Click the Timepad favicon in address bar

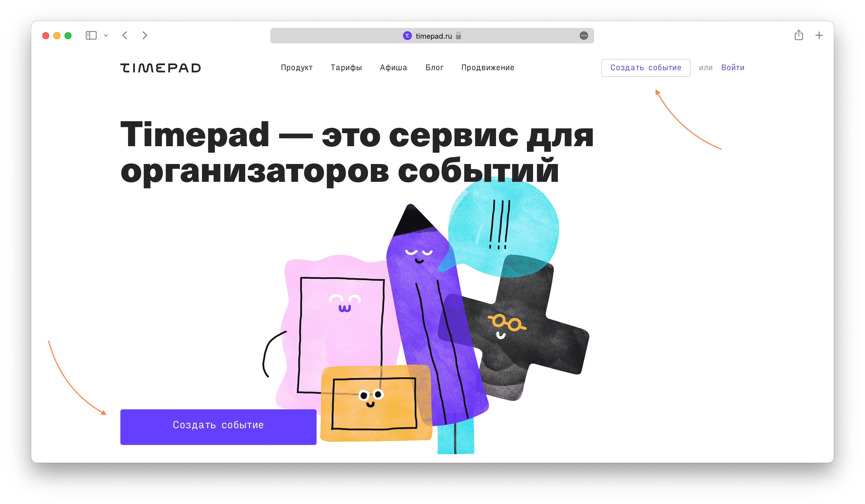tap(407, 36)
